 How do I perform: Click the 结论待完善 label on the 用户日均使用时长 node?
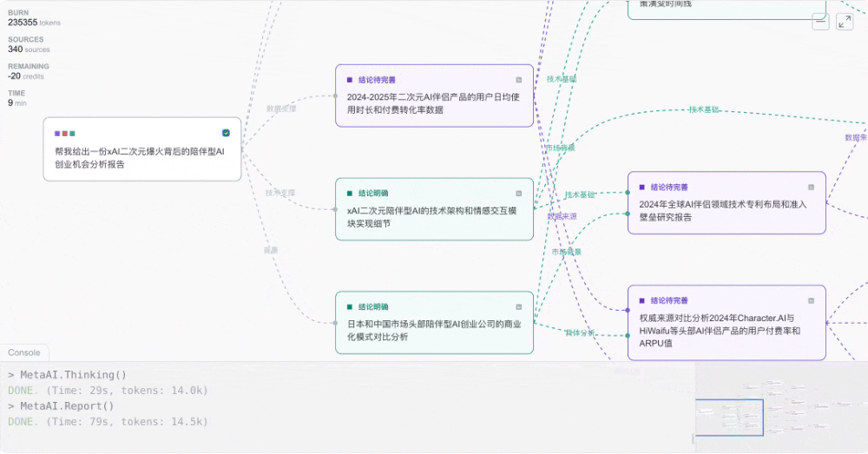pyautogui.click(x=377, y=80)
